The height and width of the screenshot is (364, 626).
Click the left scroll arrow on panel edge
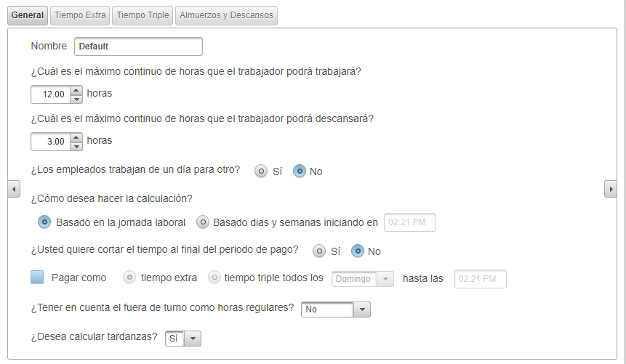14,189
